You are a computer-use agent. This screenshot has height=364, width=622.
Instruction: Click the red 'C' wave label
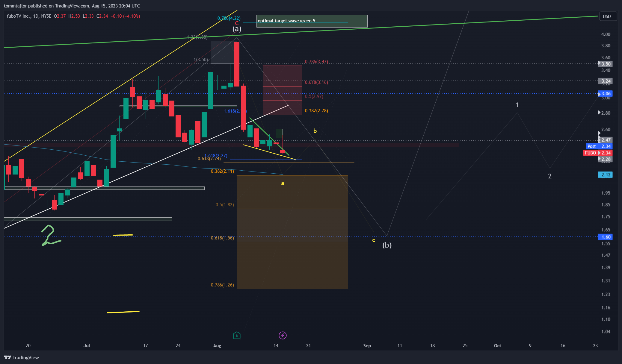pos(237,23)
